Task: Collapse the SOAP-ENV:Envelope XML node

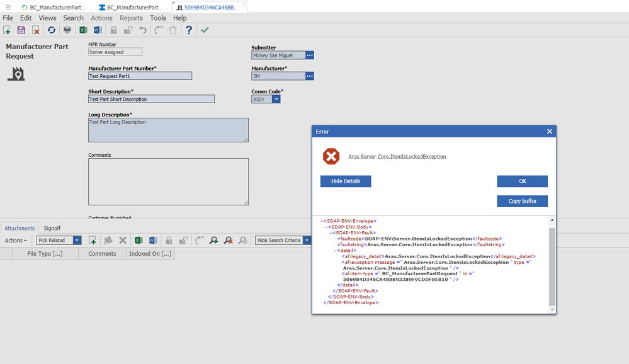Action: [x=322, y=222]
